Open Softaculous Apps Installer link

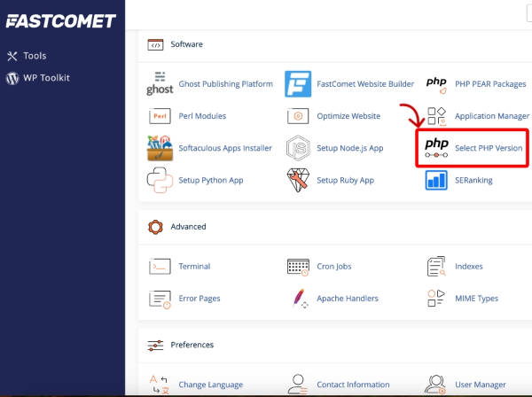[225, 148]
